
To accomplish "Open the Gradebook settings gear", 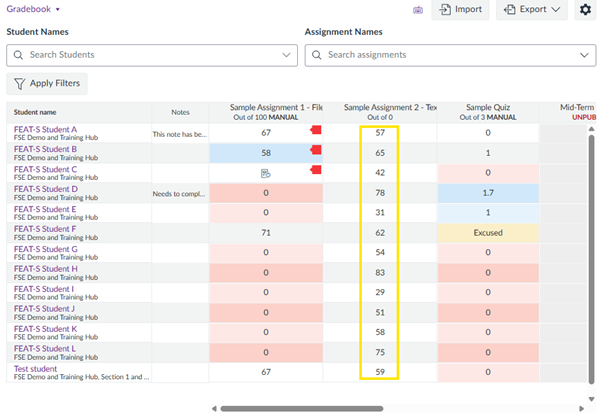I will point(585,10).
